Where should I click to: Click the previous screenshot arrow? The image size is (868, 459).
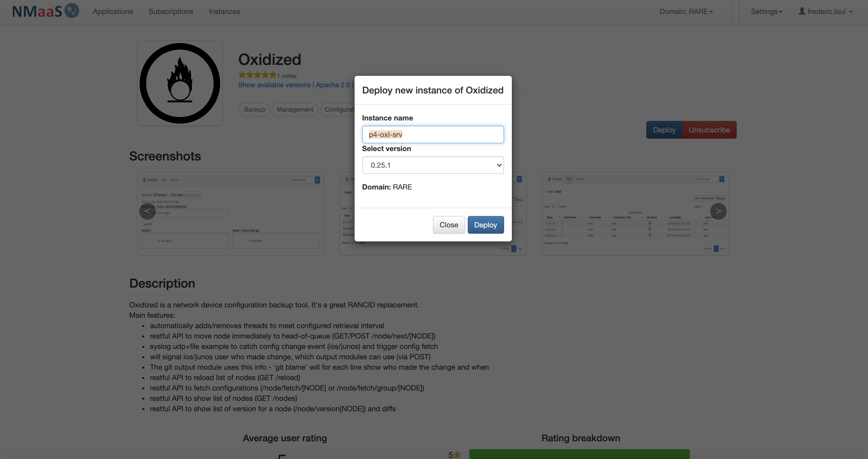147,211
